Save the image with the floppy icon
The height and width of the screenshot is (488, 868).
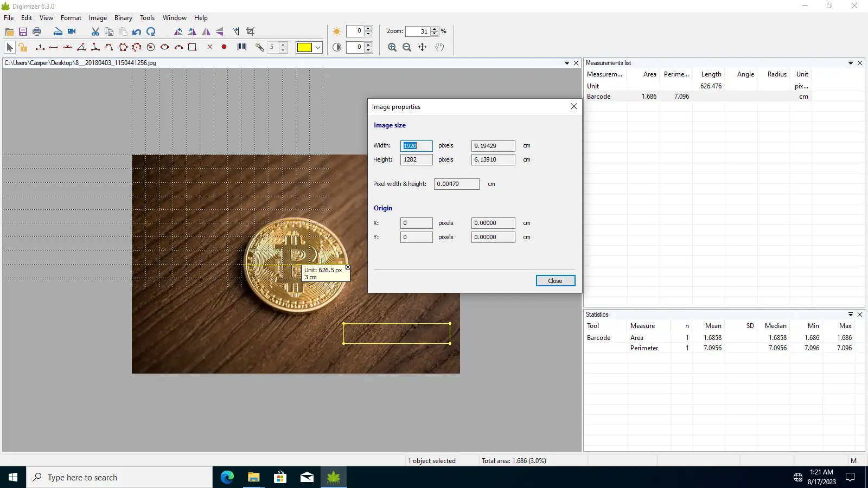pyautogui.click(x=23, y=32)
